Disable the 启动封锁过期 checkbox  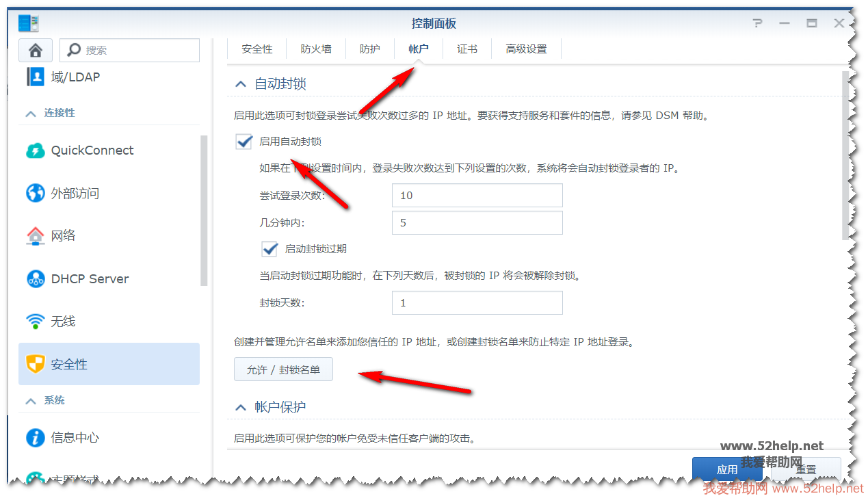pos(269,248)
